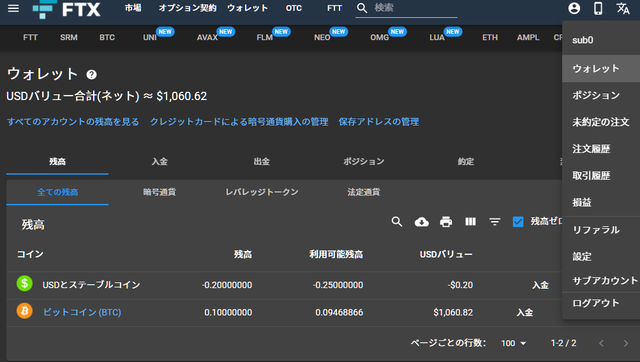Open the hamburger menu
Viewport: 640px width, 362px height.
pos(13,8)
